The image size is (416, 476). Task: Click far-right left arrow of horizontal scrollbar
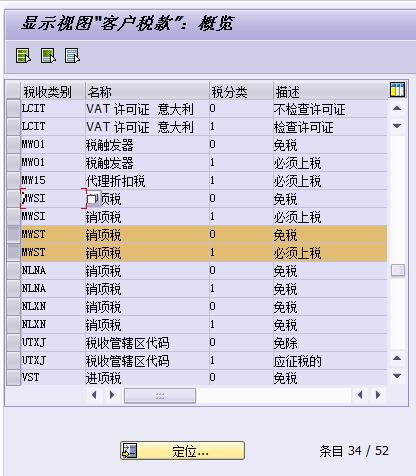[x=360, y=395]
